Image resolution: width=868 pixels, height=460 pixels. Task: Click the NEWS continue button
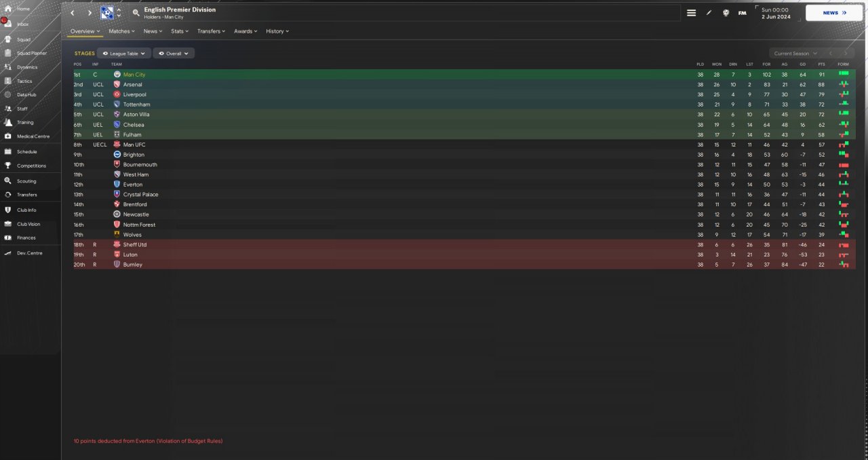tap(834, 13)
